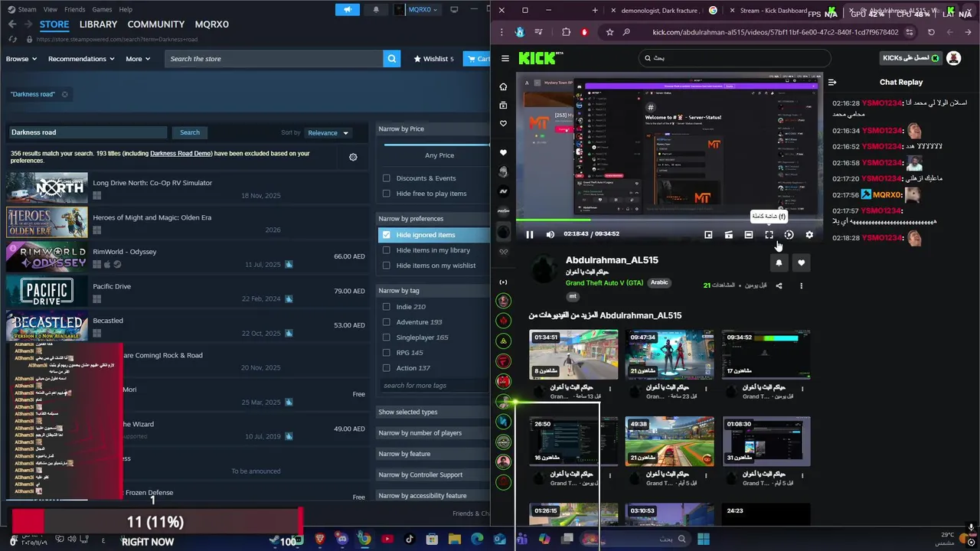Open the 09:47:34 video thumbnail
Image resolution: width=980 pixels, height=551 pixels.
[669, 354]
